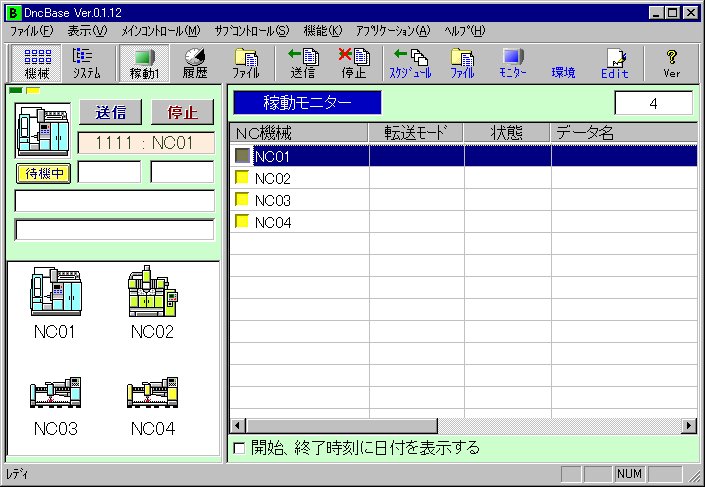Image resolution: width=705 pixels, height=487 pixels.
Task: Click the 稼動モニター blue header
Action: 307,103
